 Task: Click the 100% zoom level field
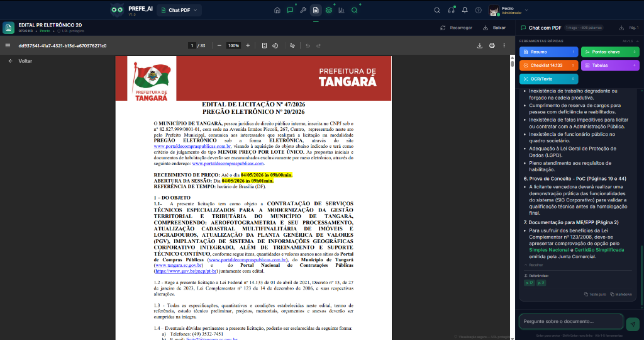point(234,45)
